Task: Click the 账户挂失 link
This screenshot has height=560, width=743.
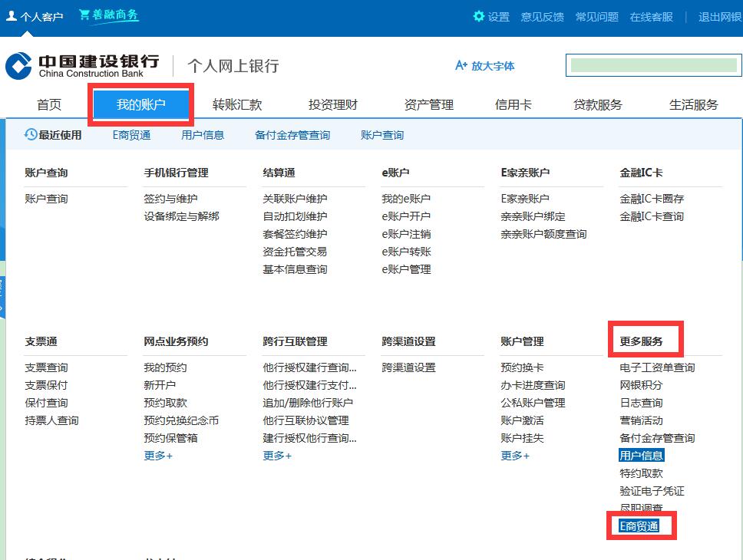Action: pos(522,438)
